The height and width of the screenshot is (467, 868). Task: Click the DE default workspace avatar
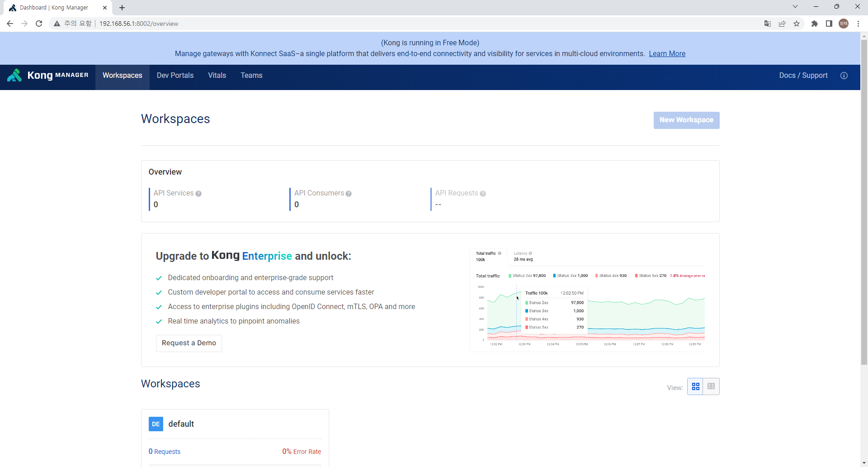click(x=156, y=424)
